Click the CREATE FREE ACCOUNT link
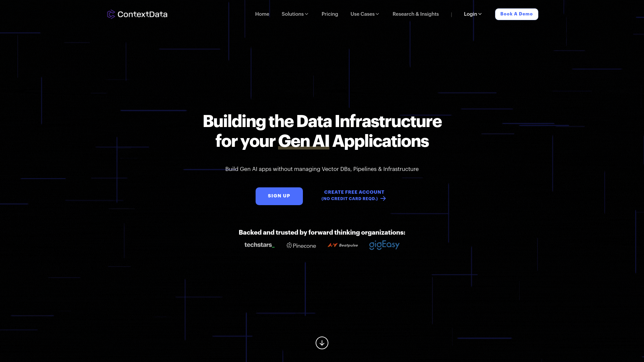Screen dimensions: 644x362 click(354, 195)
